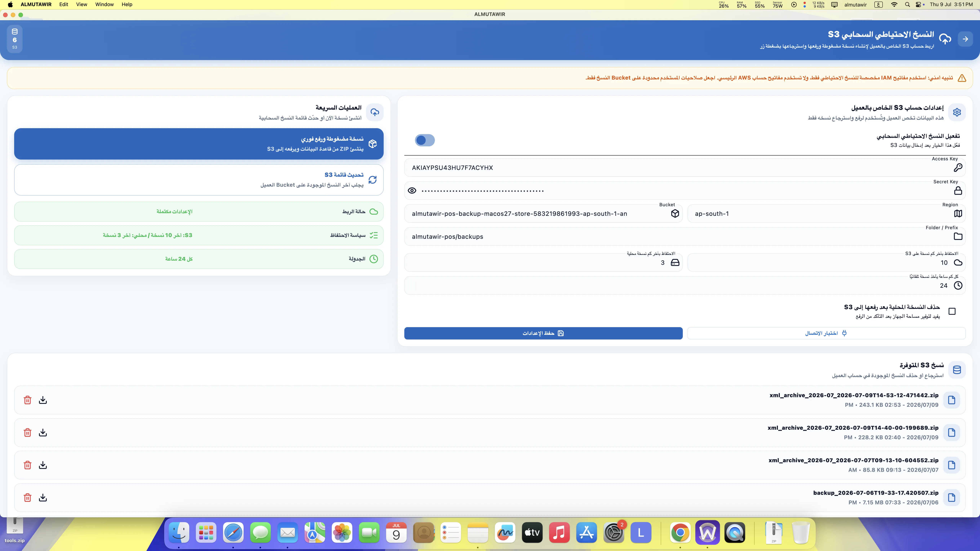Click the S3 backups count badge

tap(15, 39)
